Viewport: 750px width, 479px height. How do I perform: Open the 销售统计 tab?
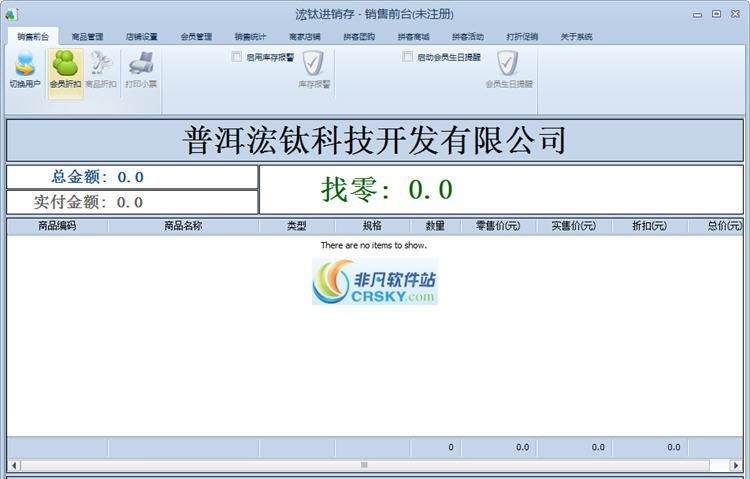click(x=250, y=36)
